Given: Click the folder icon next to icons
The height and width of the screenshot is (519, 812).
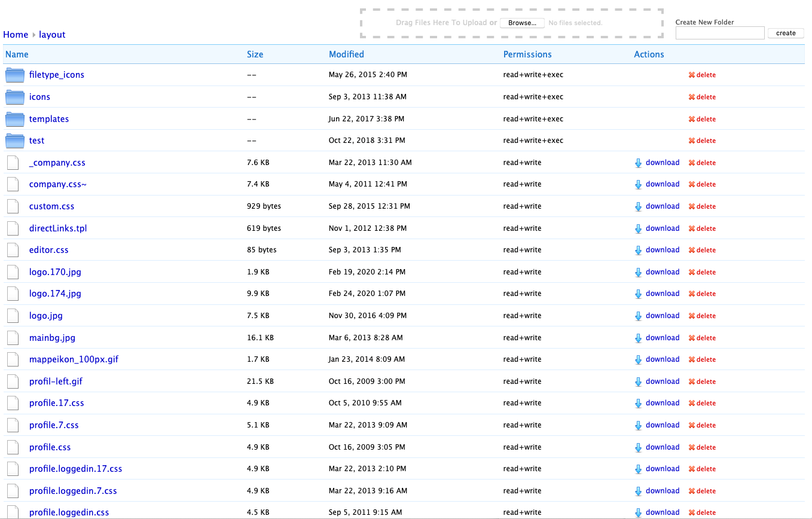Looking at the screenshot, I should (x=14, y=97).
